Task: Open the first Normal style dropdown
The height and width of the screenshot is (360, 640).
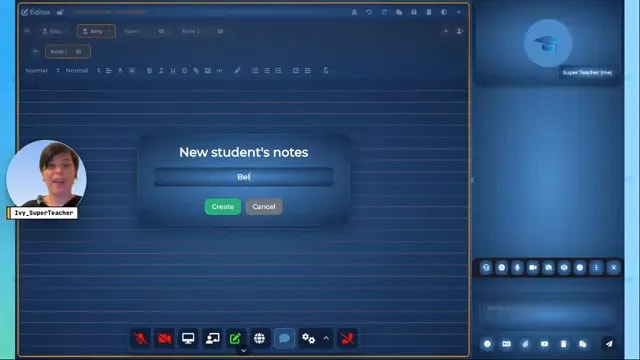Action: click(x=42, y=71)
